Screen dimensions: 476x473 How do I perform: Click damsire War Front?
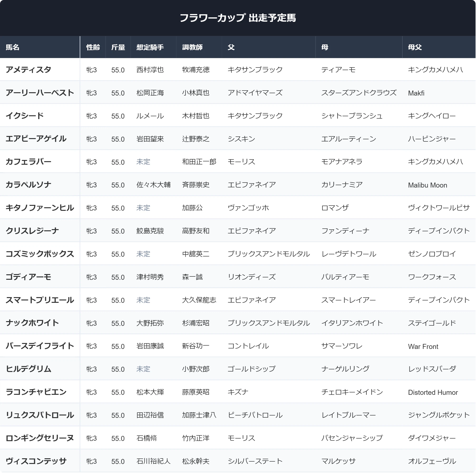click(423, 347)
